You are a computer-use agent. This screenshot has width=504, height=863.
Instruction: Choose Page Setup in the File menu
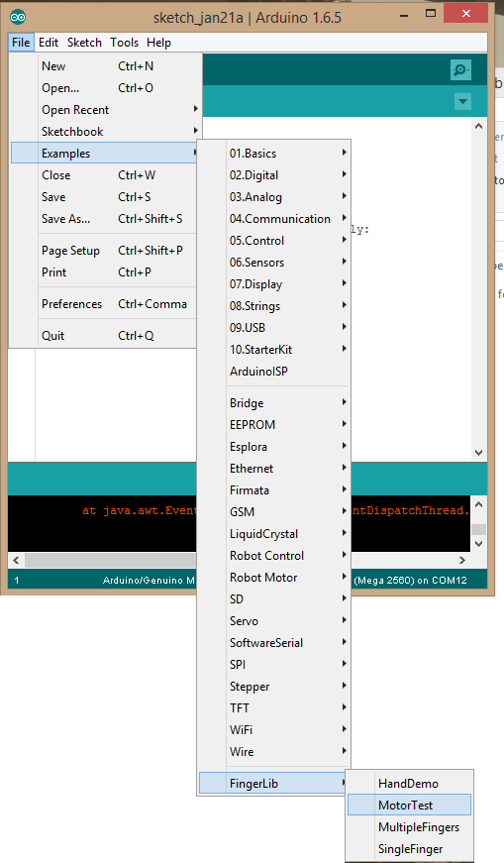105,251
